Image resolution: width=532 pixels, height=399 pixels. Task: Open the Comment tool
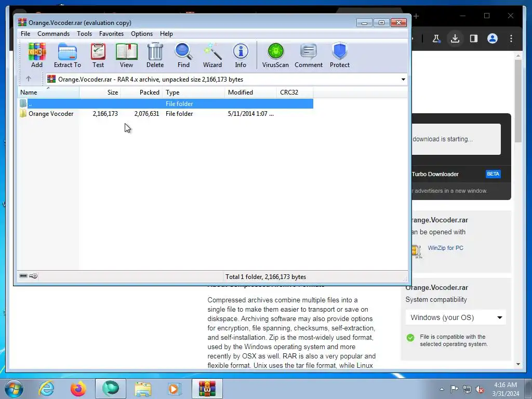pos(309,55)
